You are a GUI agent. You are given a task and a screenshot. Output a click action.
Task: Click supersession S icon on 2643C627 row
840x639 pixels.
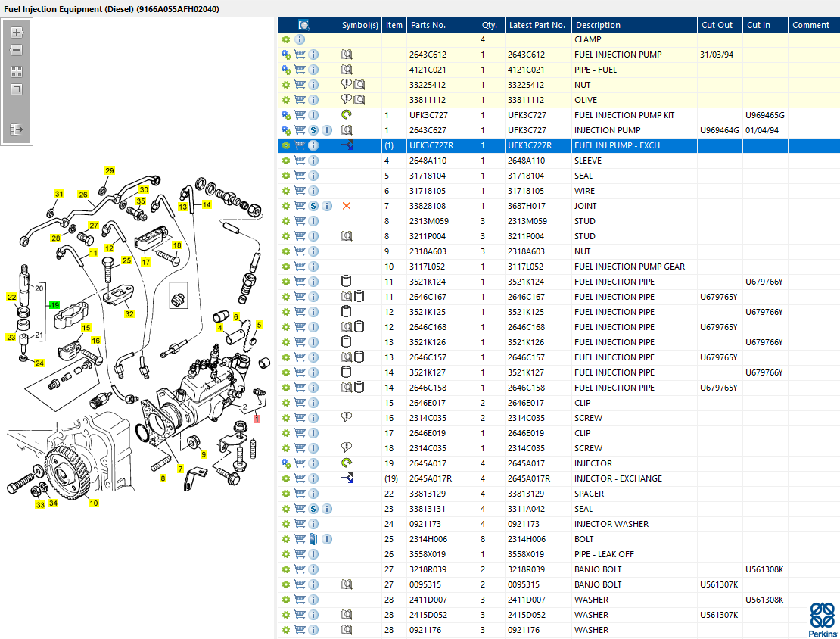(x=314, y=130)
